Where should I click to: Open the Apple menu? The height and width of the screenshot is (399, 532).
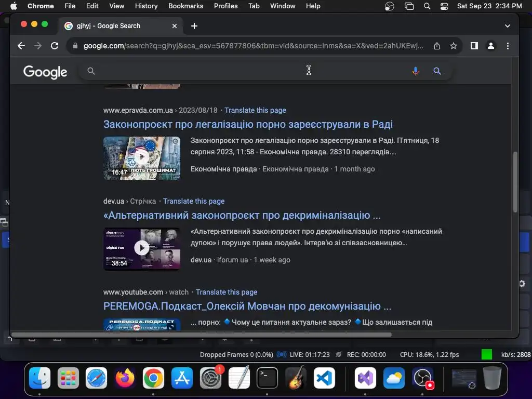pyautogui.click(x=13, y=6)
